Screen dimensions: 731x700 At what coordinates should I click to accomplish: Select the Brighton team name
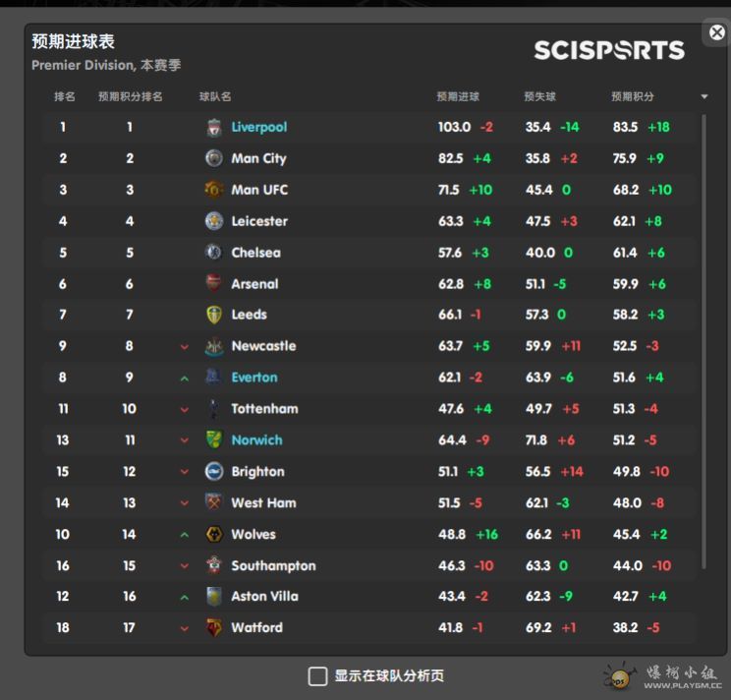coord(257,472)
